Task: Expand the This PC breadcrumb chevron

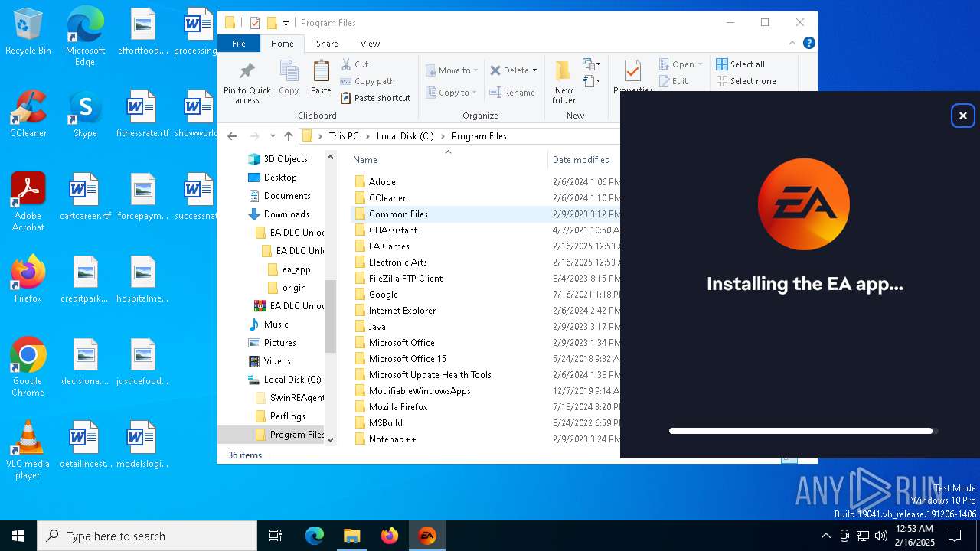Action: 367,136
